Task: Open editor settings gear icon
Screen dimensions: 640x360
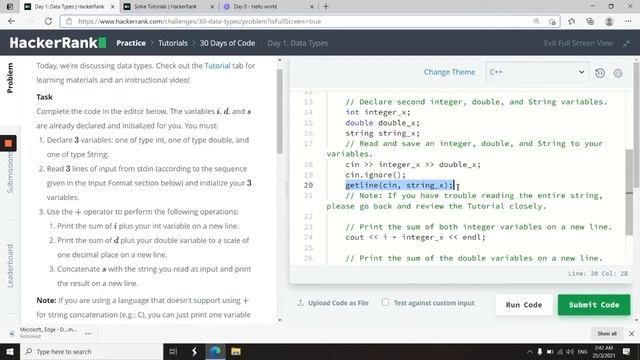Action: tap(618, 73)
